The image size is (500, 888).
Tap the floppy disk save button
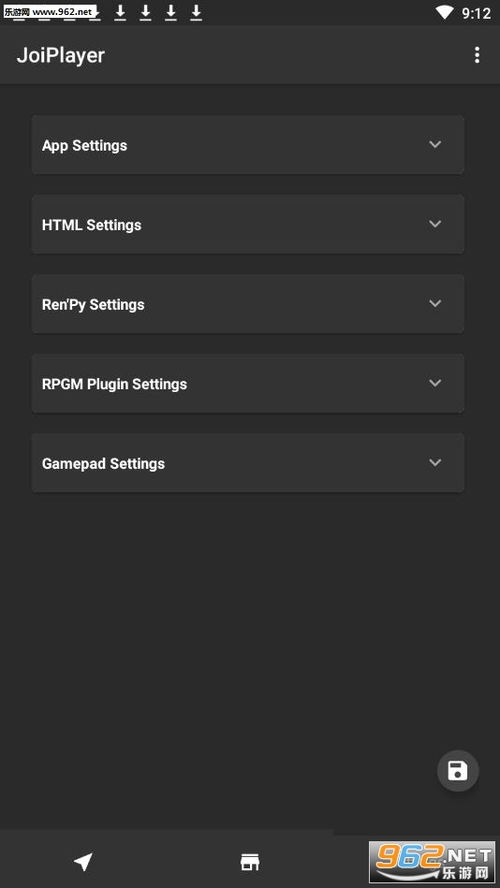tap(458, 771)
